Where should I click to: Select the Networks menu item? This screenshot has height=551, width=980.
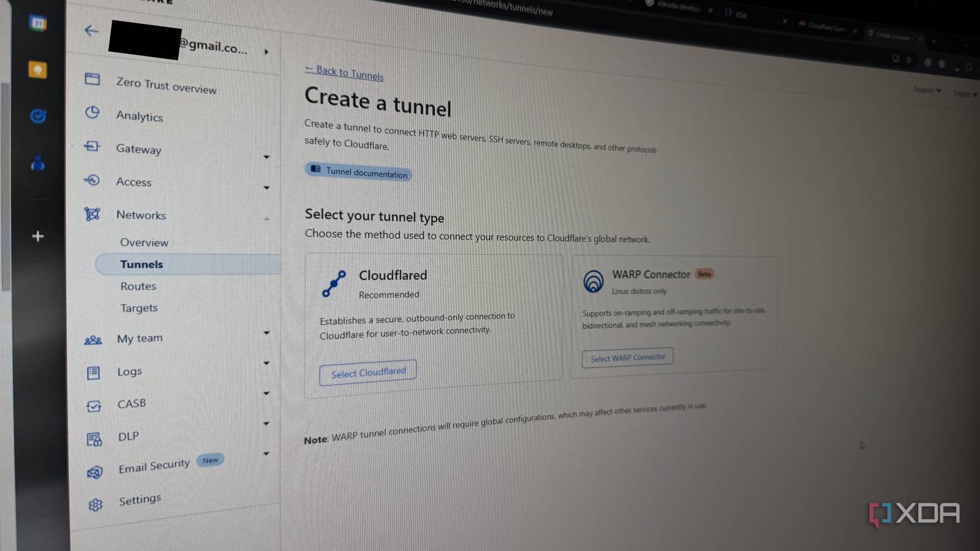pos(141,215)
